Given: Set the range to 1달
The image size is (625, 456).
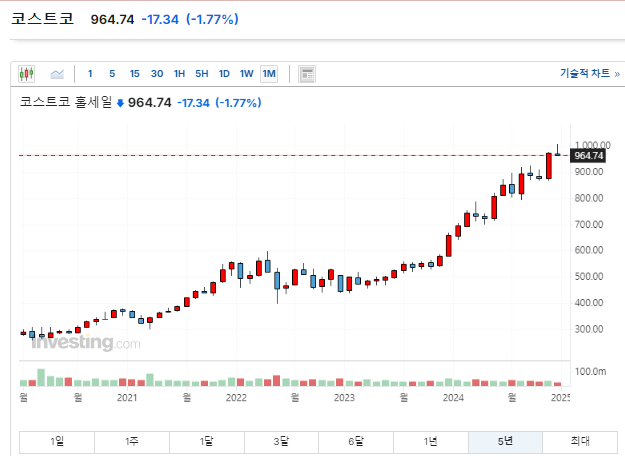Looking at the screenshot, I should click(206, 441).
